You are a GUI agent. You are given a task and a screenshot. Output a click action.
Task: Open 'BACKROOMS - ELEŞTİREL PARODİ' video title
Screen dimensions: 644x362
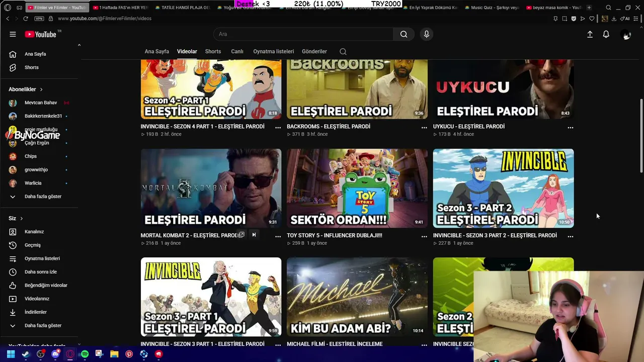329,127
